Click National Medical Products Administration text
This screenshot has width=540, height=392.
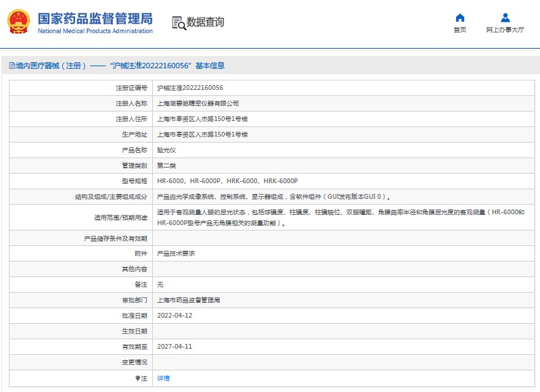95,31
